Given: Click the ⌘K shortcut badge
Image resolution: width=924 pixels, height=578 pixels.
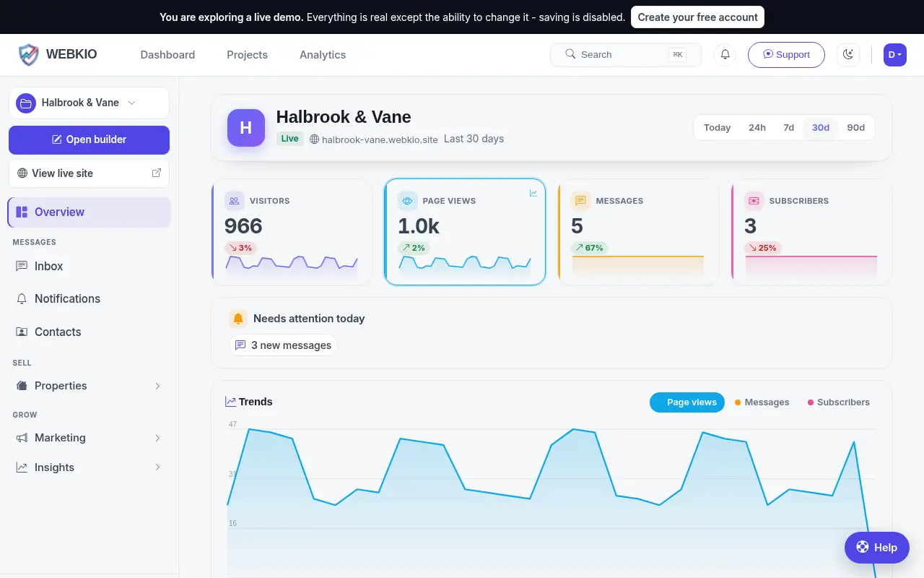Looking at the screenshot, I should (677, 54).
